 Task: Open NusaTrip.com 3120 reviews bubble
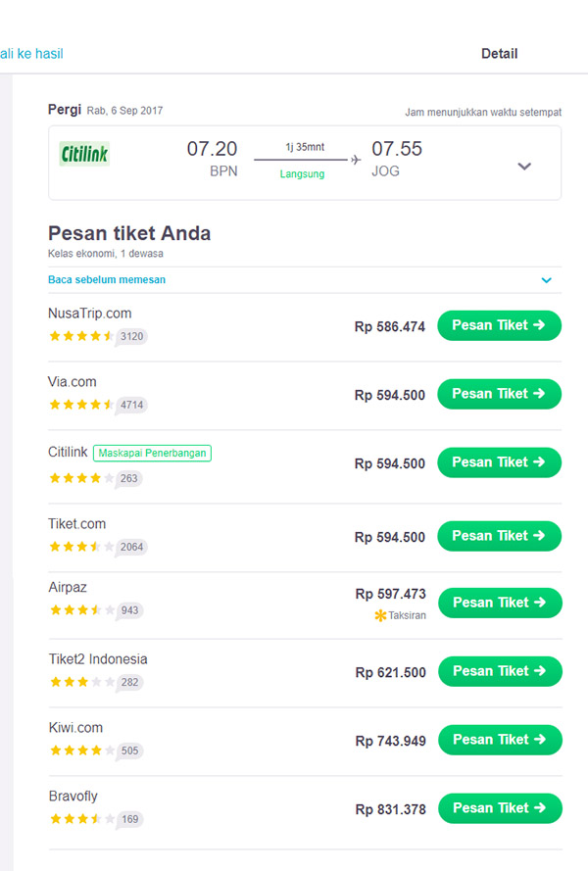(x=131, y=336)
